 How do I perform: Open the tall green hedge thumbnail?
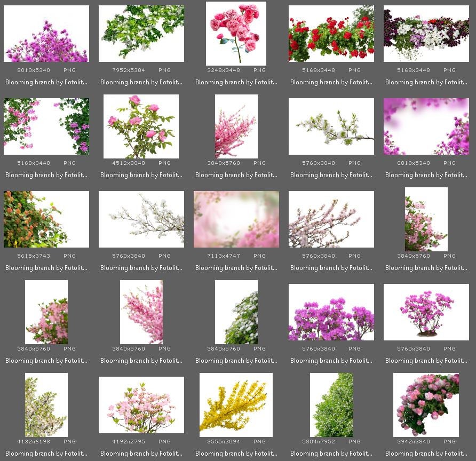click(x=331, y=405)
